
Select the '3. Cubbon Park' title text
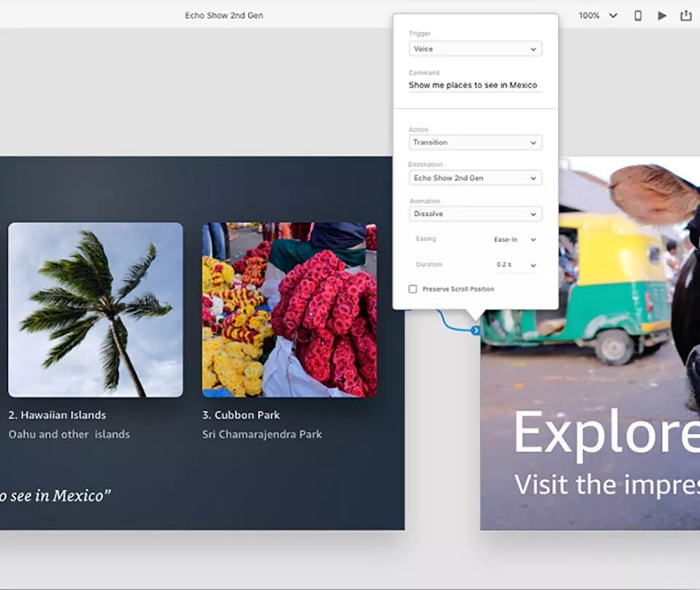[x=241, y=415]
